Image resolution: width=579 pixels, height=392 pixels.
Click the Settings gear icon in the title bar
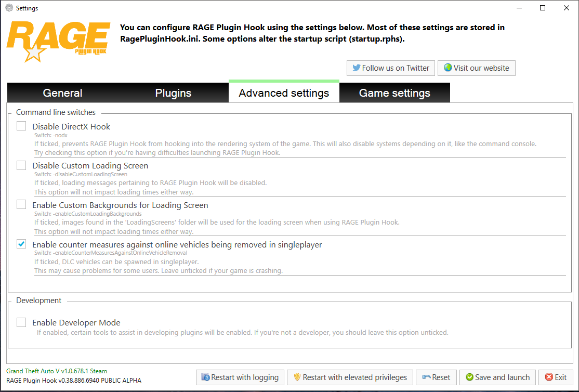coord(9,8)
